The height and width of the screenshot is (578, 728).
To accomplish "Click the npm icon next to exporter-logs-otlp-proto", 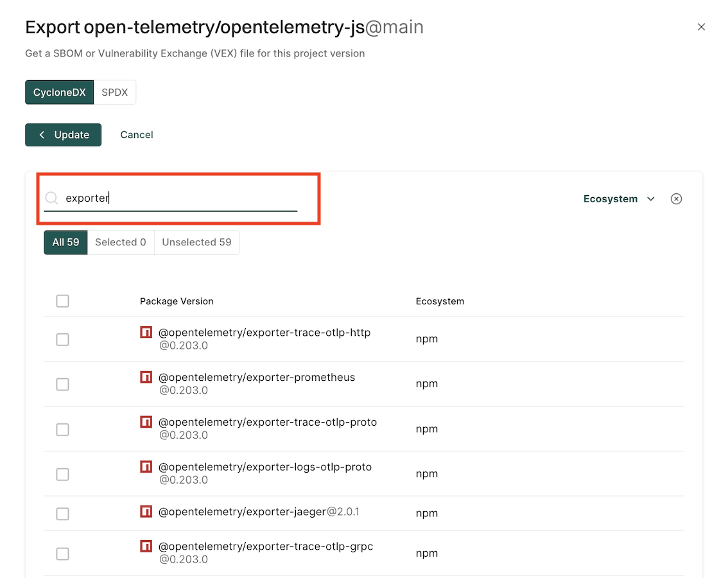I will (146, 468).
